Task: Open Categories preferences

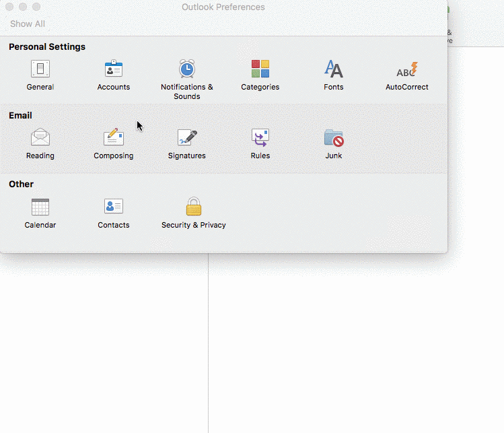Action: tap(260, 75)
